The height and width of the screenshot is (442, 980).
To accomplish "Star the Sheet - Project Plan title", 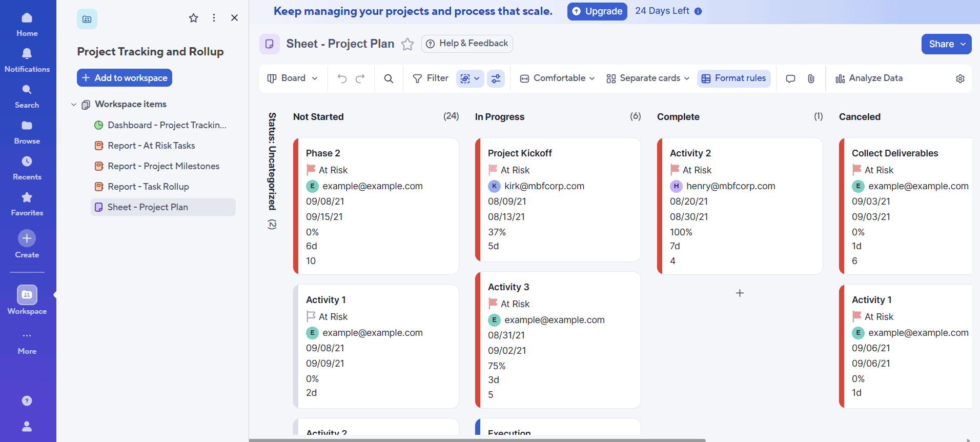I will pyautogui.click(x=407, y=44).
